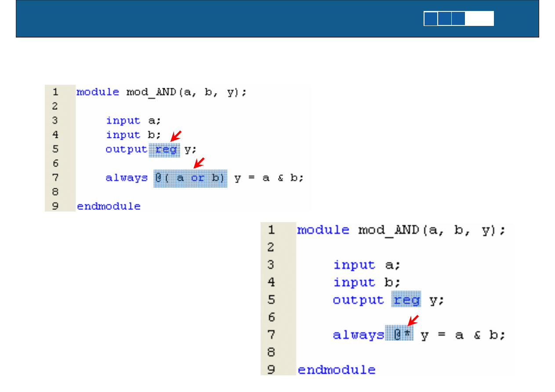This screenshot has height=392, width=555.
Task: Click 'endmodule' in the smaller code block
Action: pyautogui.click(x=109, y=206)
